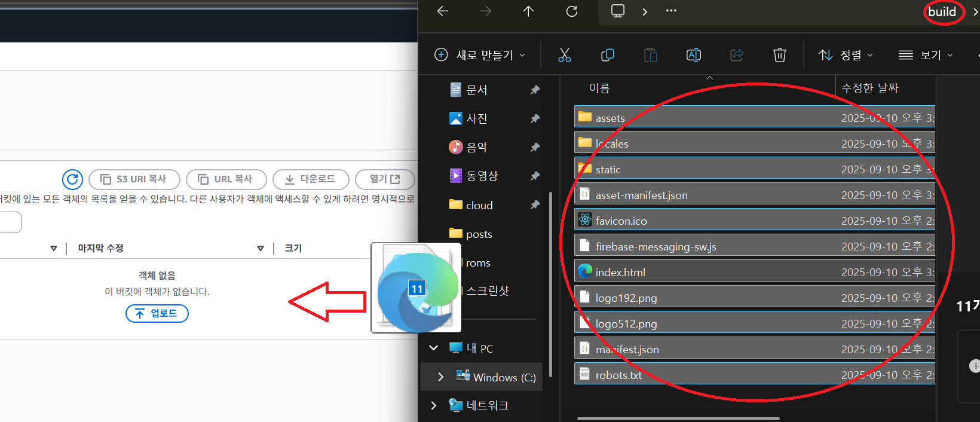
Task: Expand the Windows (C:) drive tree node
Action: [x=440, y=377]
